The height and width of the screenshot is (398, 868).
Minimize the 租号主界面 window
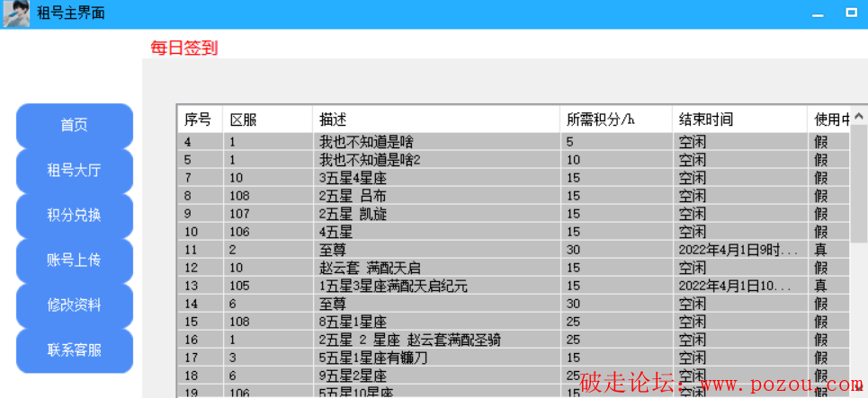(x=818, y=14)
